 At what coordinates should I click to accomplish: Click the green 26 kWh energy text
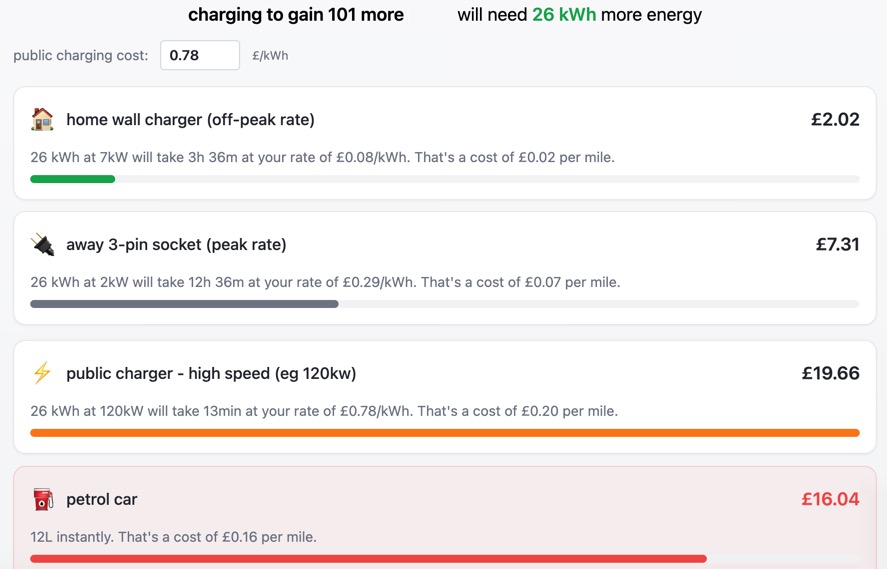tap(564, 15)
